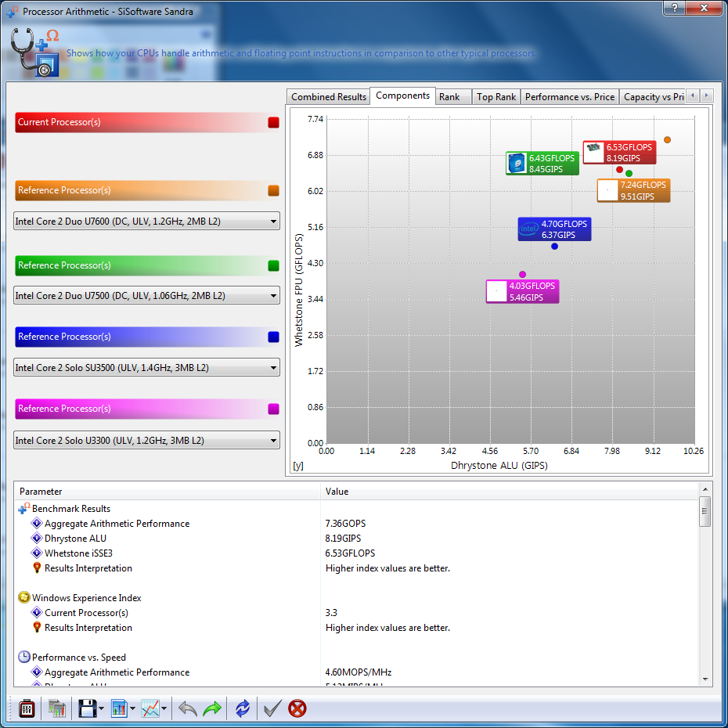Click the tab strip scroll-right arrow
This screenshot has height=728, width=728.
(706, 96)
